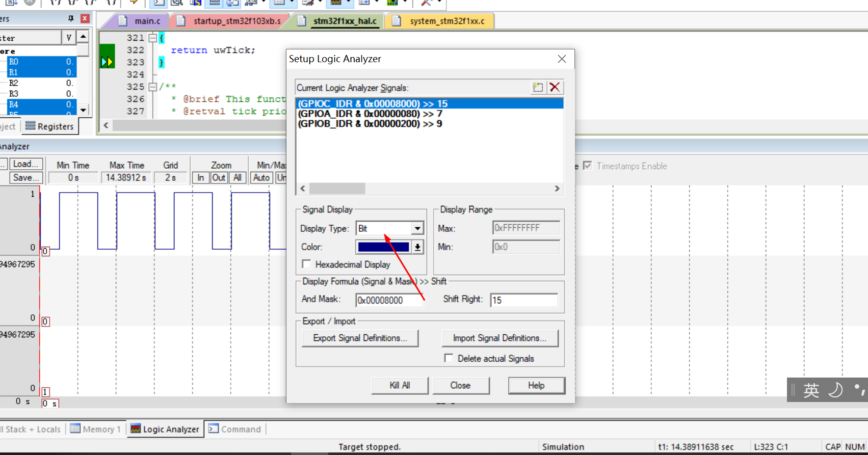Click the current statement arrow marker at line 323

(x=107, y=62)
